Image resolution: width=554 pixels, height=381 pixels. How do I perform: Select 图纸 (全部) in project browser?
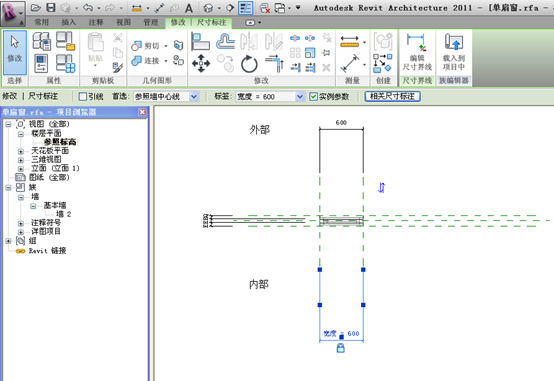[49, 177]
